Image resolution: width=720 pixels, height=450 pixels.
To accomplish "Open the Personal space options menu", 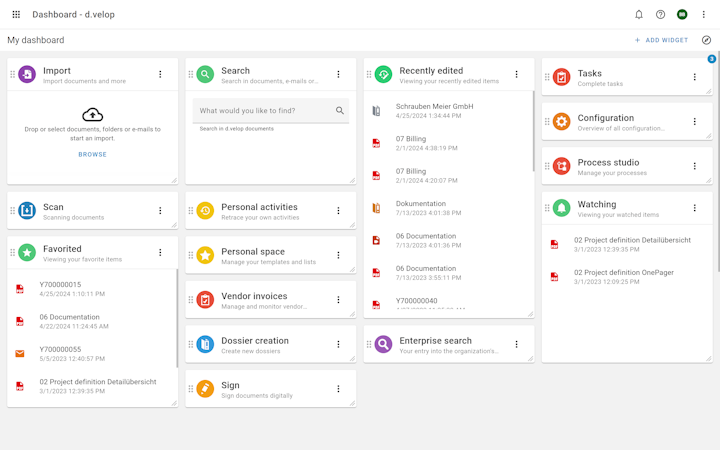I will point(338,255).
